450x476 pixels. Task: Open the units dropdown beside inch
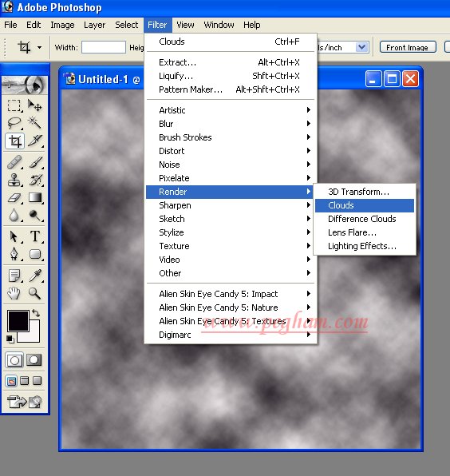[x=361, y=47]
